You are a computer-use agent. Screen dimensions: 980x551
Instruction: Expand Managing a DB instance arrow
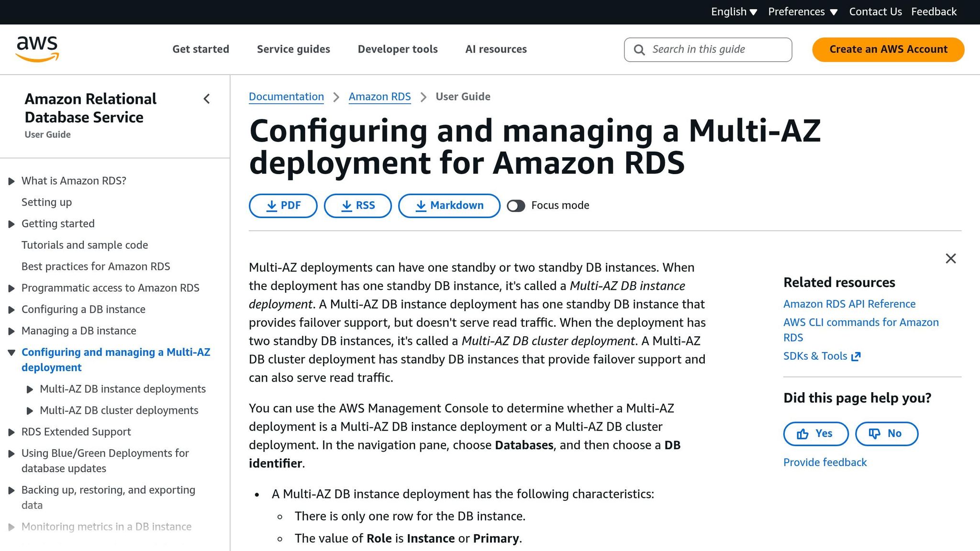[x=11, y=331]
